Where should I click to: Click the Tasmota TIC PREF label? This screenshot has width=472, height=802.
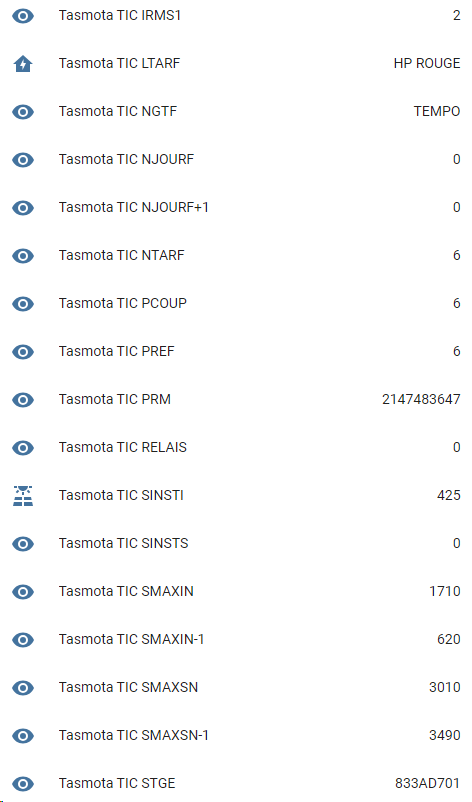pyautogui.click(x=117, y=351)
